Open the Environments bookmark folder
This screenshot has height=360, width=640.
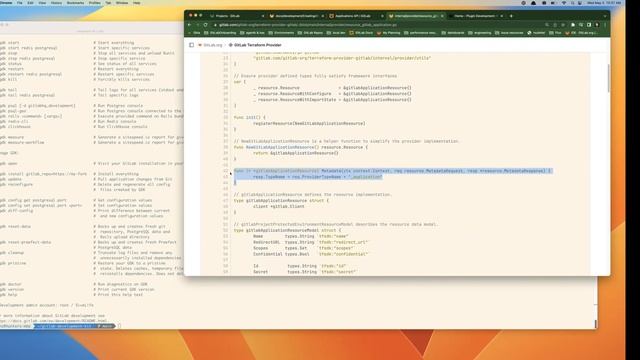[x=281, y=33]
